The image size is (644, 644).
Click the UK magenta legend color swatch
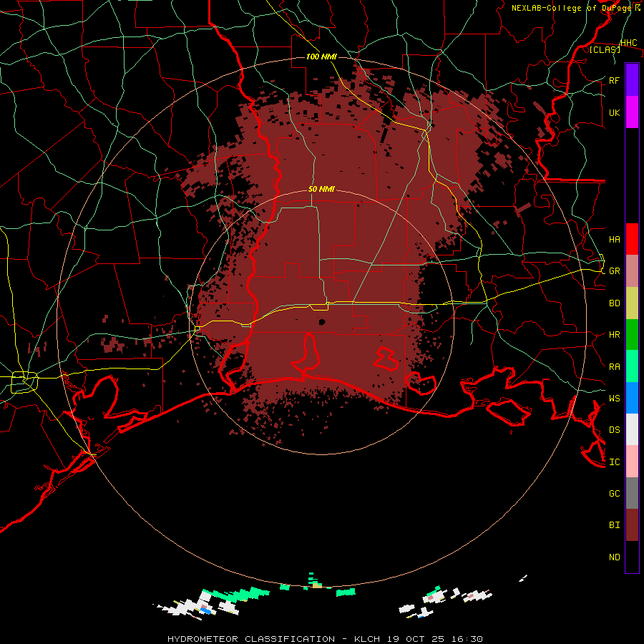coord(632,112)
